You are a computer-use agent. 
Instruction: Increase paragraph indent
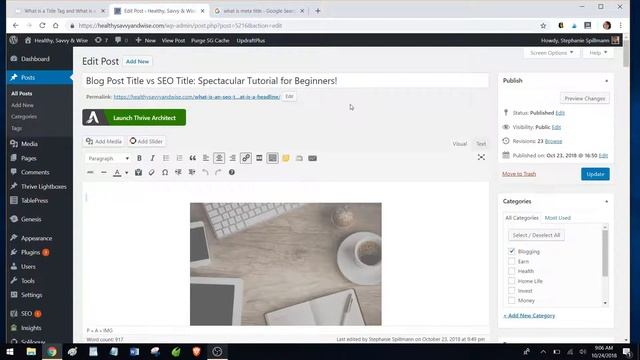tap(192, 172)
